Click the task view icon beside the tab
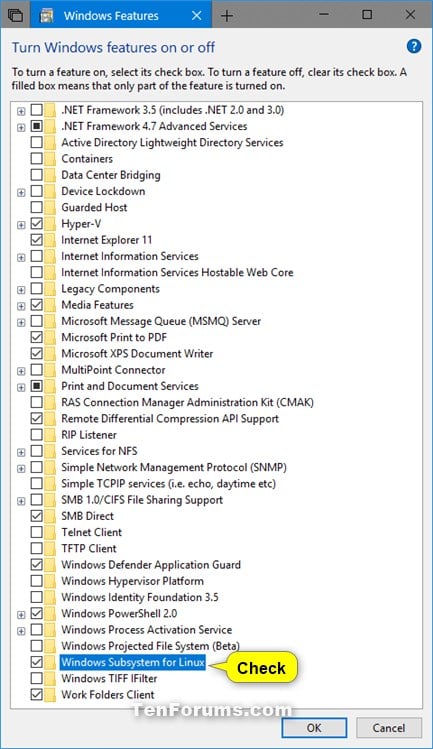The width and height of the screenshot is (433, 749). (15, 15)
